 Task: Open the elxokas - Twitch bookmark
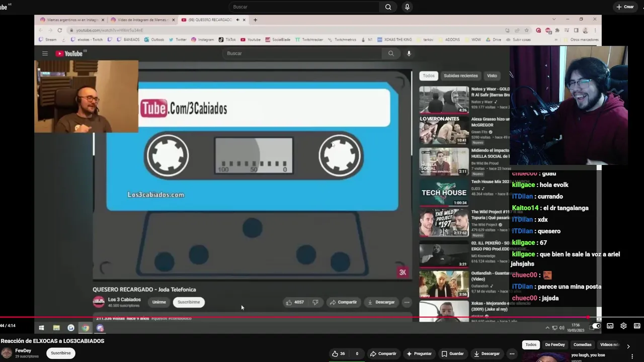click(x=87, y=40)
